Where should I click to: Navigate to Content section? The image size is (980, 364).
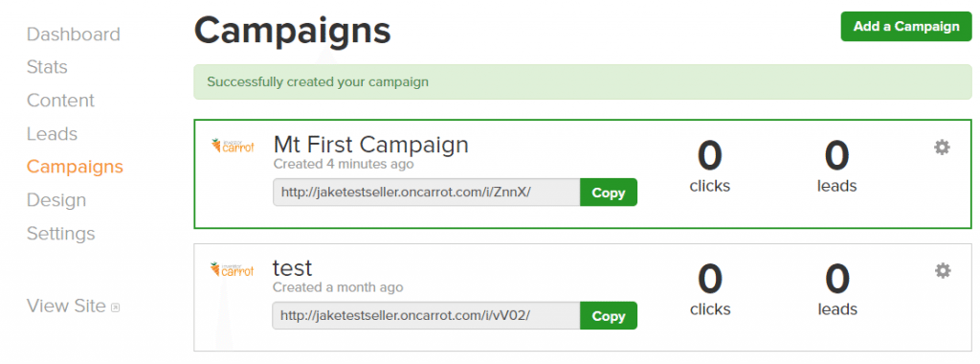[x=60, y=101]
